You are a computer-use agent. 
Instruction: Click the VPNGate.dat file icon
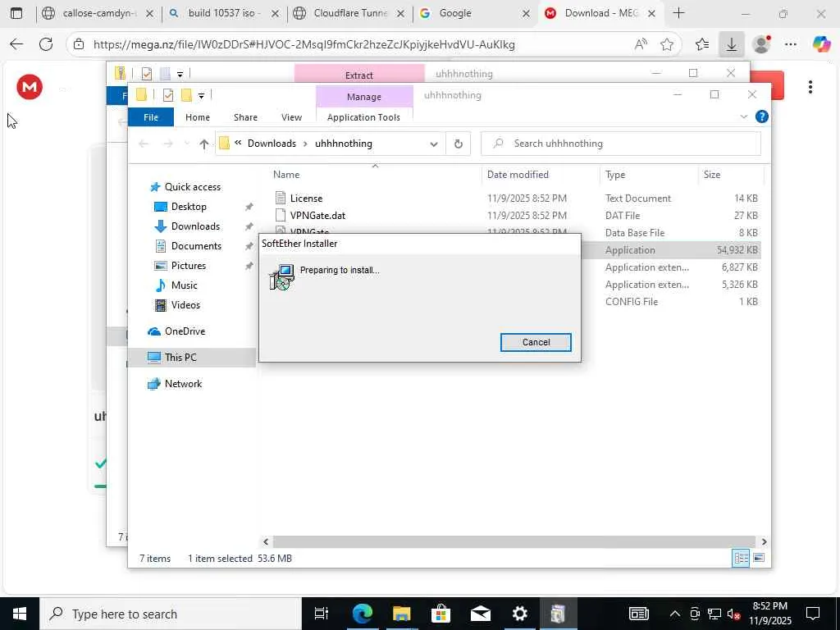point(281,216)
